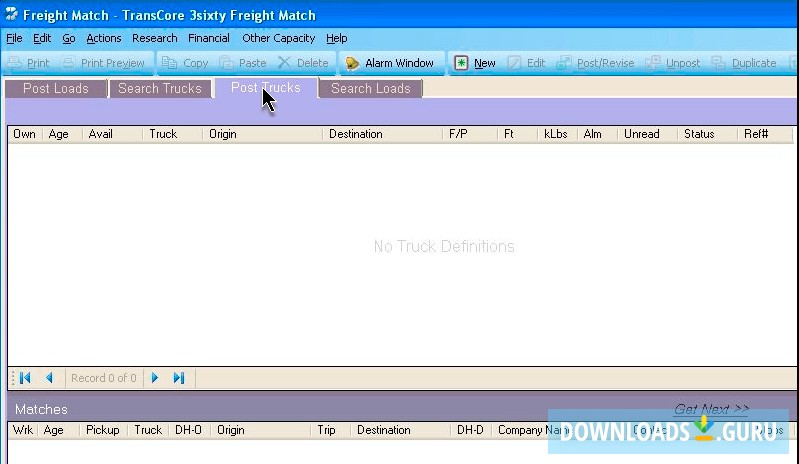Sort matches by DH-O column
The image size is (799, 464).
pyautogui.click(x=189, y=430)
